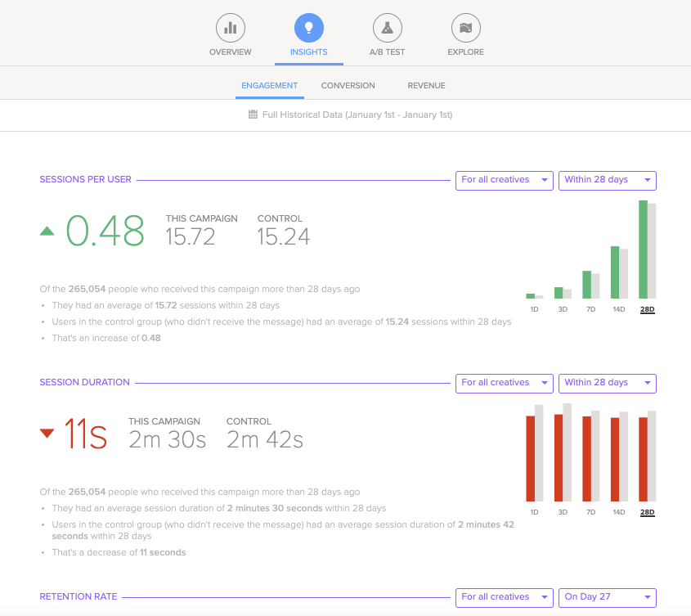Select the 7D bar in Sessions Per User chart

586,285
